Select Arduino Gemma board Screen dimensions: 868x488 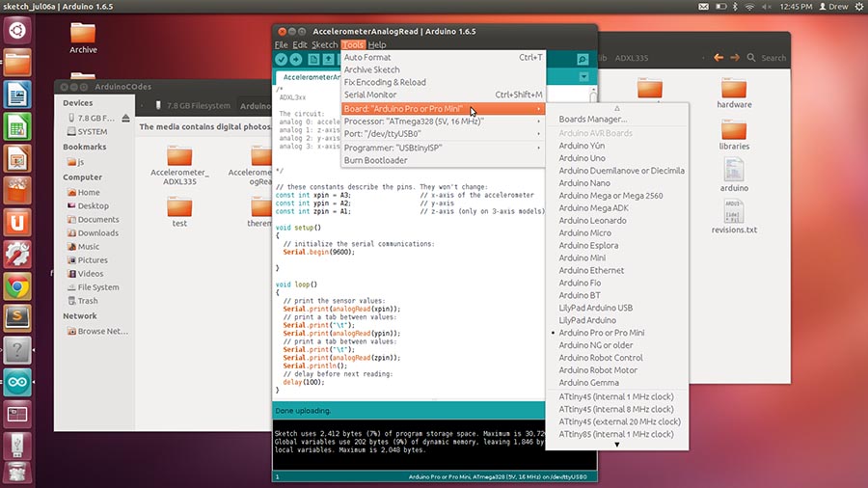(588, 382)
